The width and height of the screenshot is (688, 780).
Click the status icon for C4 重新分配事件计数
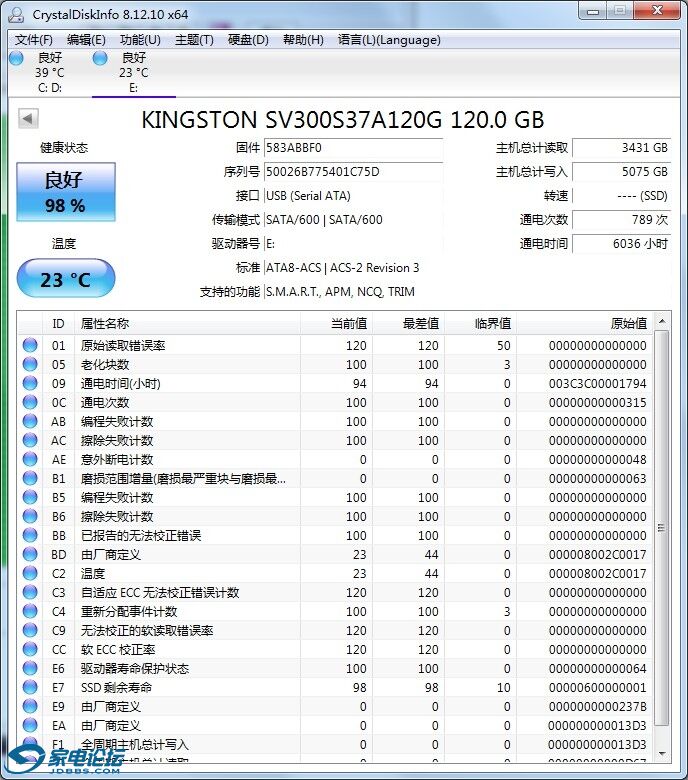30,611
